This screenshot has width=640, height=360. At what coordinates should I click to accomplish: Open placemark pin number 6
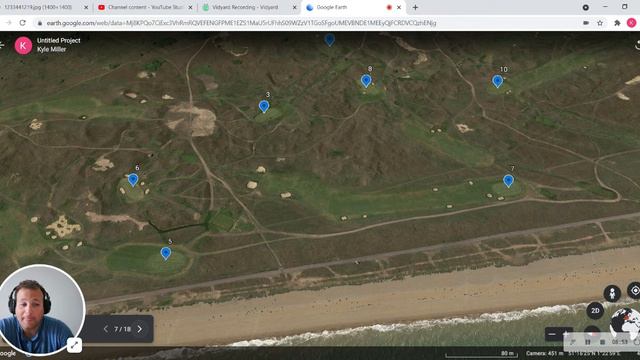[x=133, y=180]
